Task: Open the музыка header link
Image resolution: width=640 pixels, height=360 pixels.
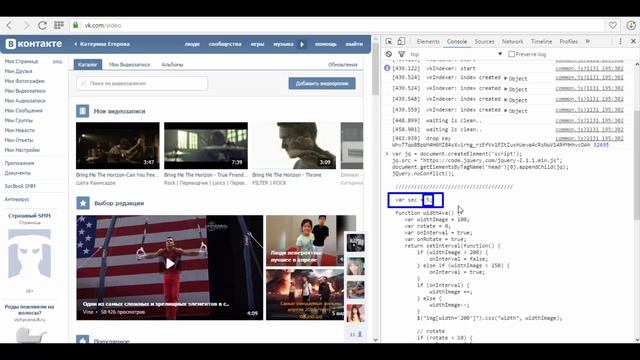Action: click(x=283, y=44)
